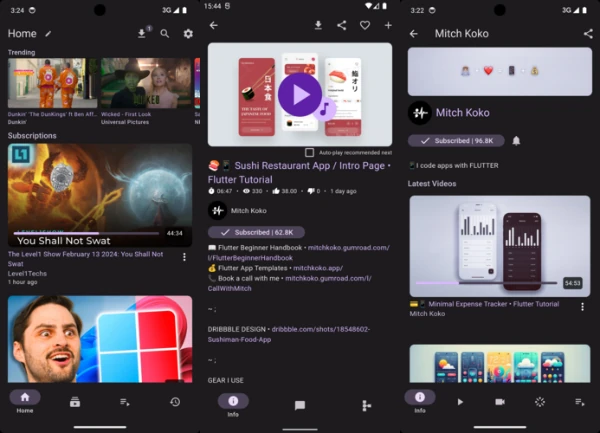Open Dunkin' 'The DunKings' trending video

pyautogui.click(x=52, y=83)
